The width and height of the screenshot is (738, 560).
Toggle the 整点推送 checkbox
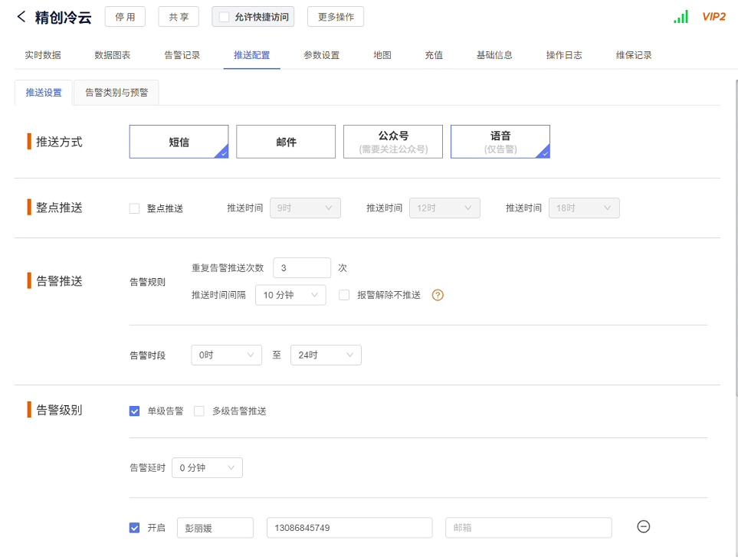pyautogui.click(x=135, y=208)
